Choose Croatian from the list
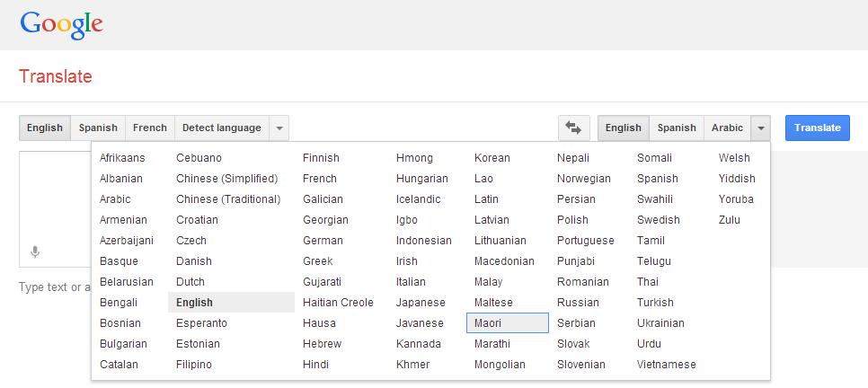The width and height of the screenshot is (868, 388). coord(197,220)
